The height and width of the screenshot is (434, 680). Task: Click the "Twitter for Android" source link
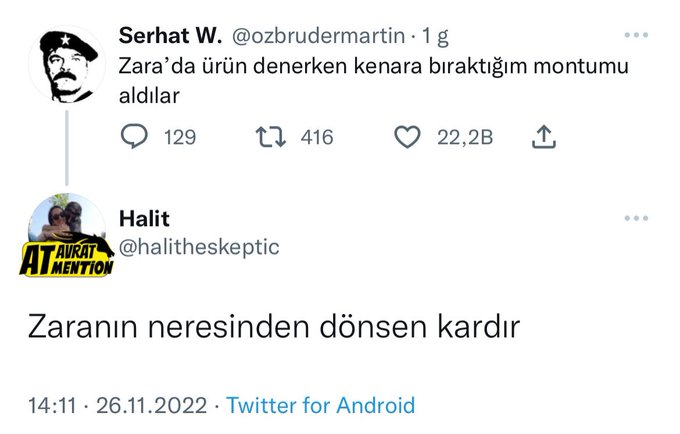point(320,406)
